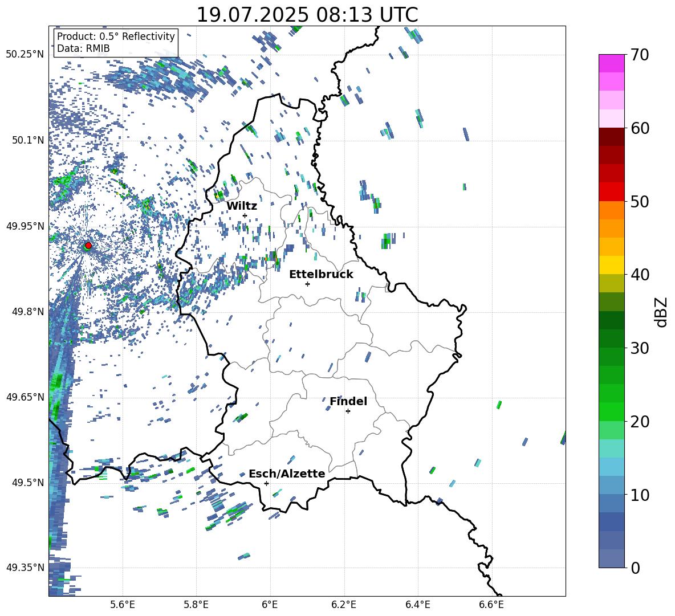Click the Ettelbruck city label
675x616 pixels.
pos(321,275)
